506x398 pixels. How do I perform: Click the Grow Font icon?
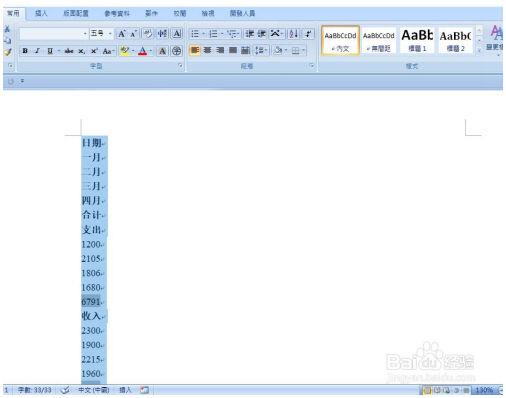(x=122, y=34)
